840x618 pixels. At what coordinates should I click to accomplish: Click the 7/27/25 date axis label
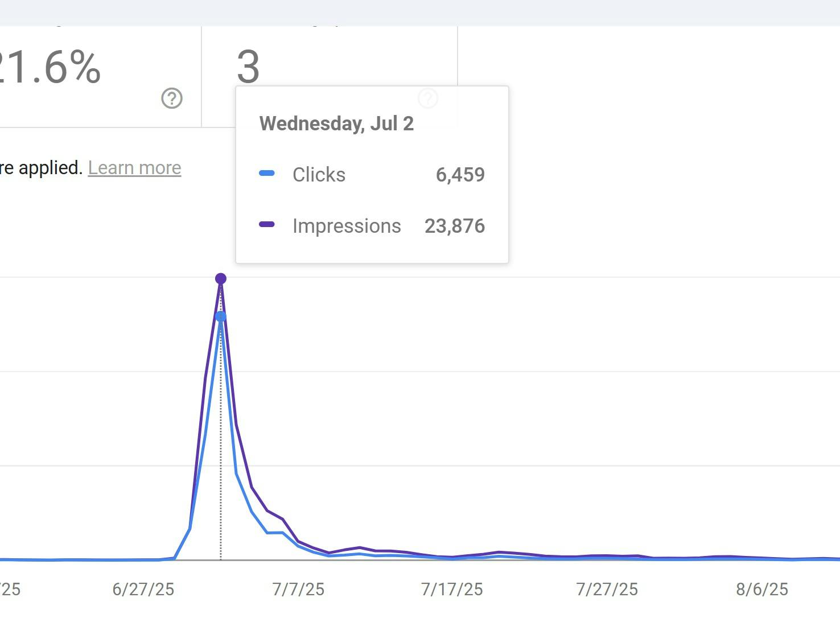607,589
